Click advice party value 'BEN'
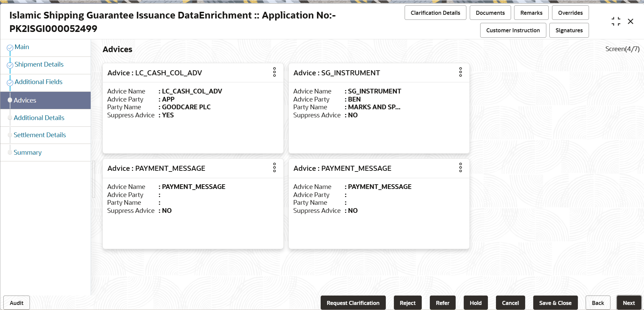The image size is (644, 310). click(354, 100)
